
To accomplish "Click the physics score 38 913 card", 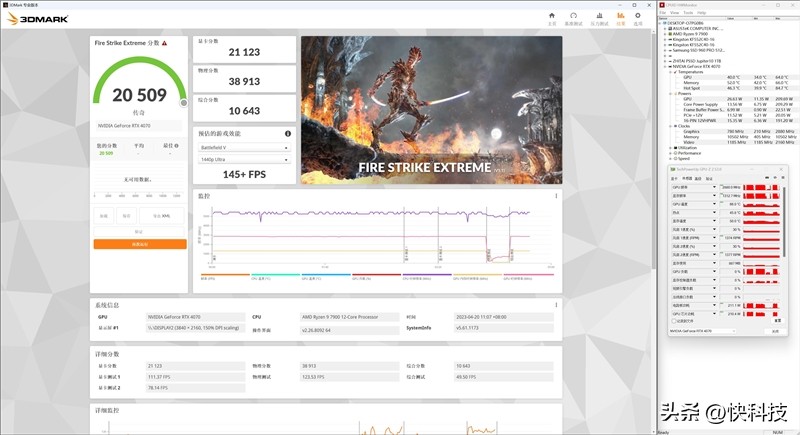I will [244, 78].
